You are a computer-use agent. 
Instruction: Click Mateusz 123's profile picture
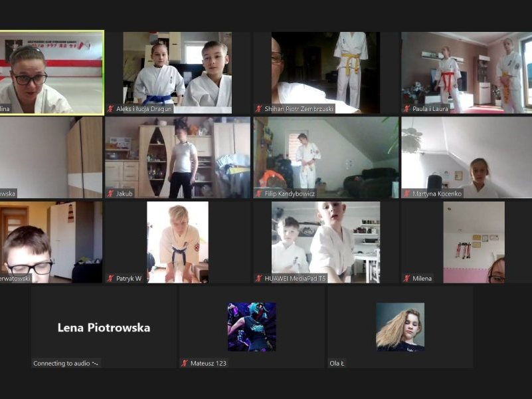tap(252, 327)
